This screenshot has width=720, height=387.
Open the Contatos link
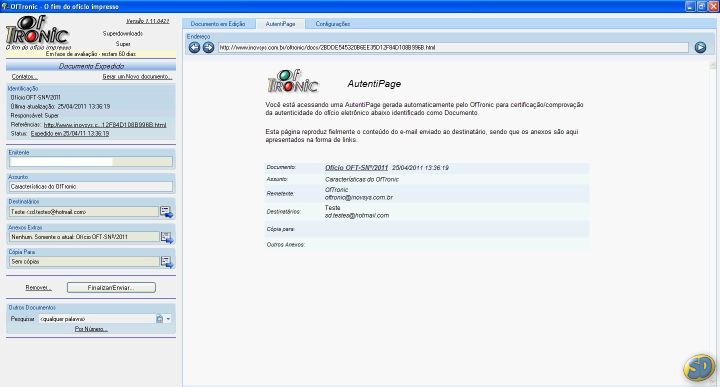pyautogui.click(x=24, y=77)
